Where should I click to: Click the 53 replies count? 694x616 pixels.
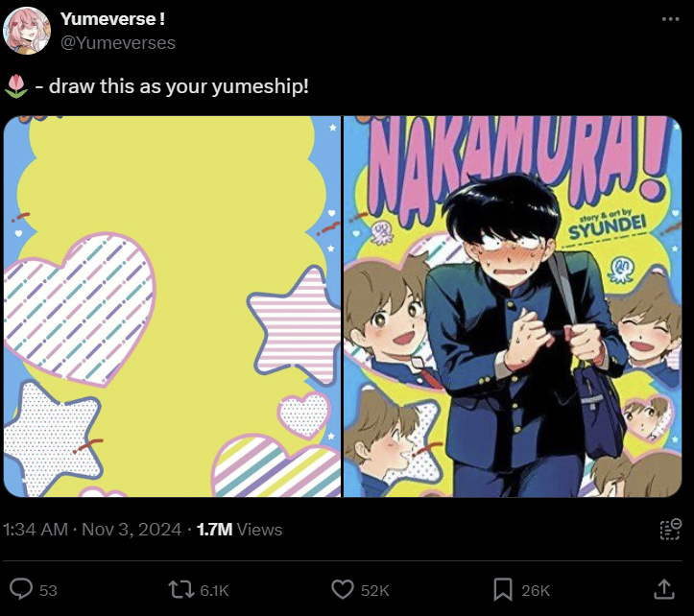[48, 590]
